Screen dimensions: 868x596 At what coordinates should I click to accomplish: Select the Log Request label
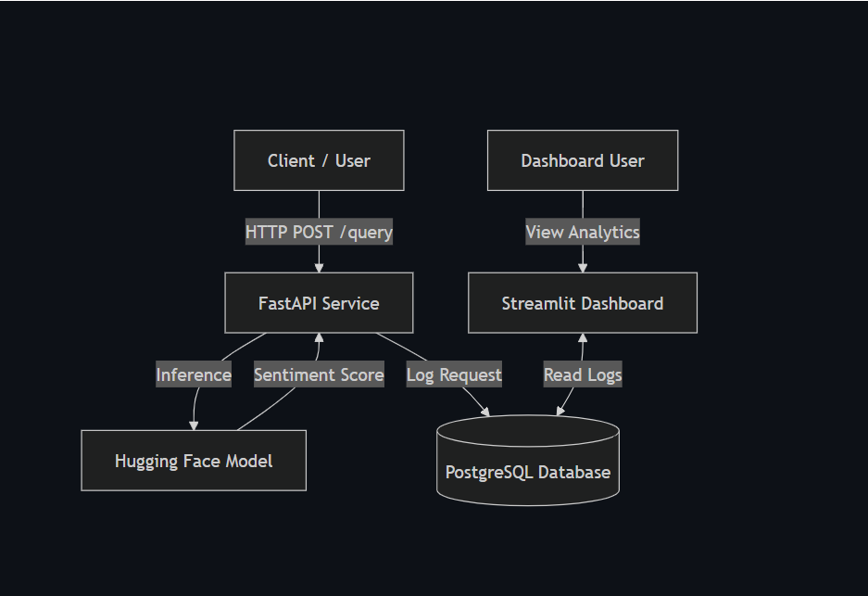[x=453, y=374]
